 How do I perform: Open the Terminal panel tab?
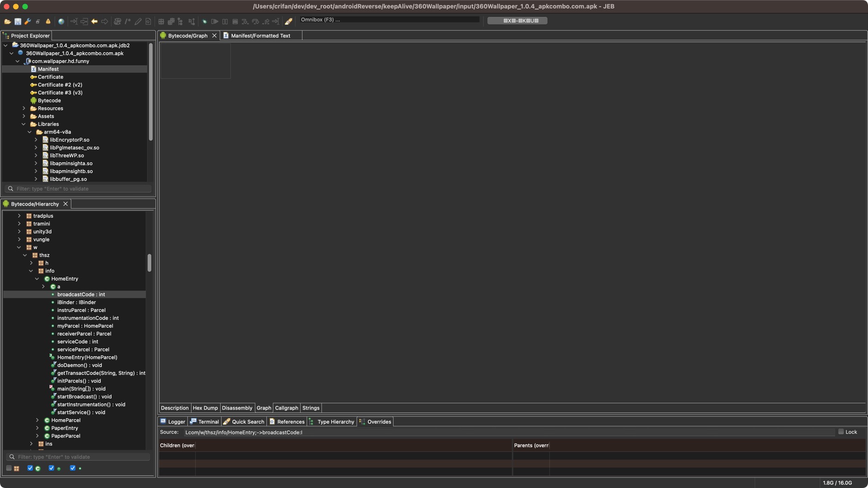coord(204,422)
